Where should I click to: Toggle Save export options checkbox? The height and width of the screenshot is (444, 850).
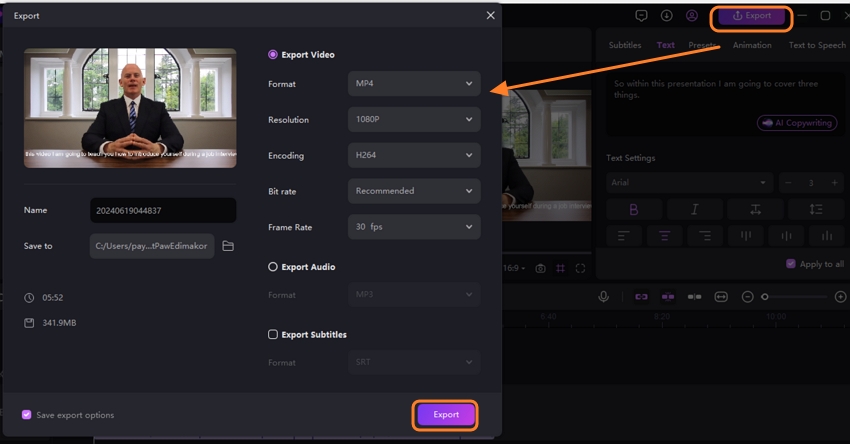coord(27,415)
